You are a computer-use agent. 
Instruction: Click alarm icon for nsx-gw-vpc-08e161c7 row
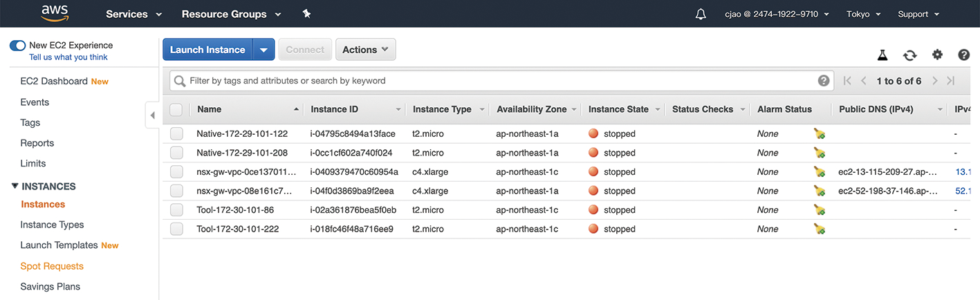820,191
